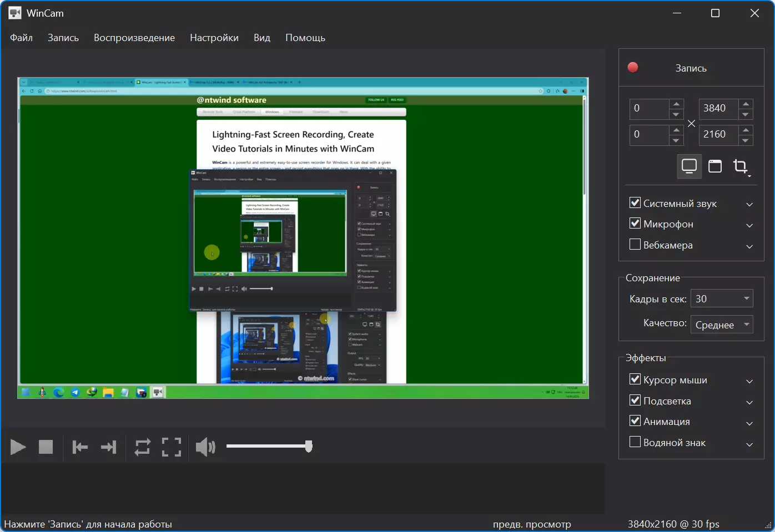Click the 2160 height input field
The width and height of the screenshot is (775, 532).
tap(718, 135)
